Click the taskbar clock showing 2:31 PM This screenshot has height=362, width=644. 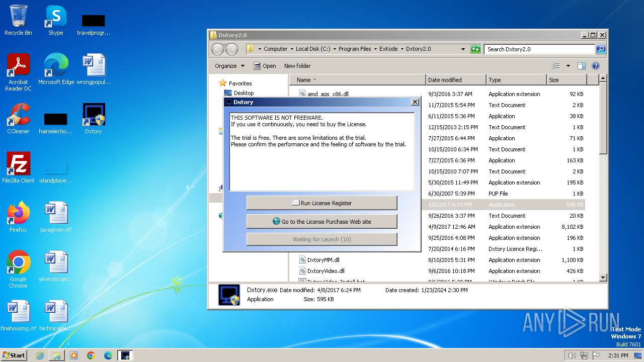point(618,355)
